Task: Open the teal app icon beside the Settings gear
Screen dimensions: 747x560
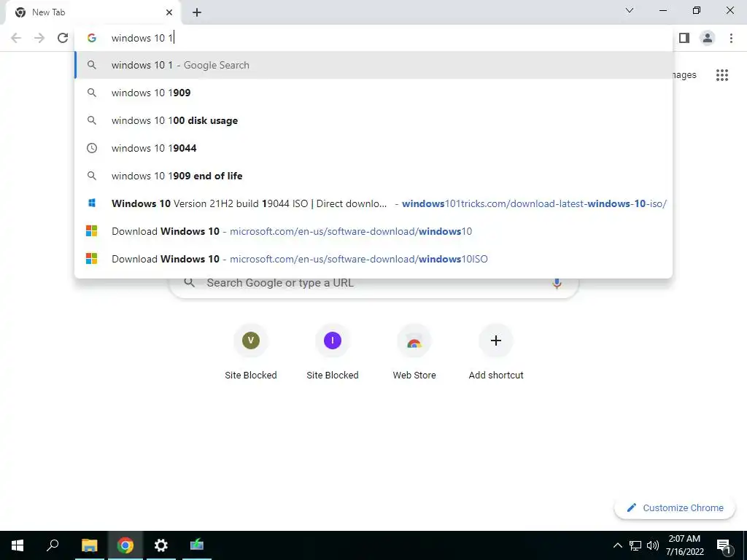Action: tap(197, 545)
